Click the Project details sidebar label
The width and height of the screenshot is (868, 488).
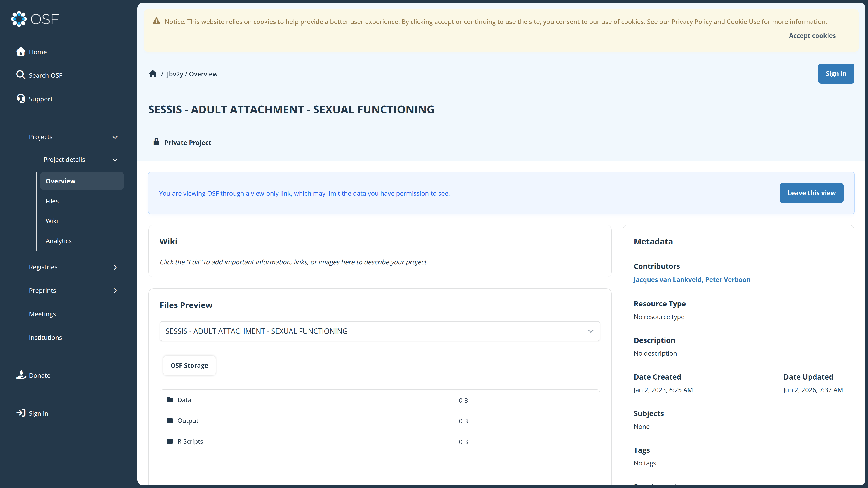(x=64, y=159)
